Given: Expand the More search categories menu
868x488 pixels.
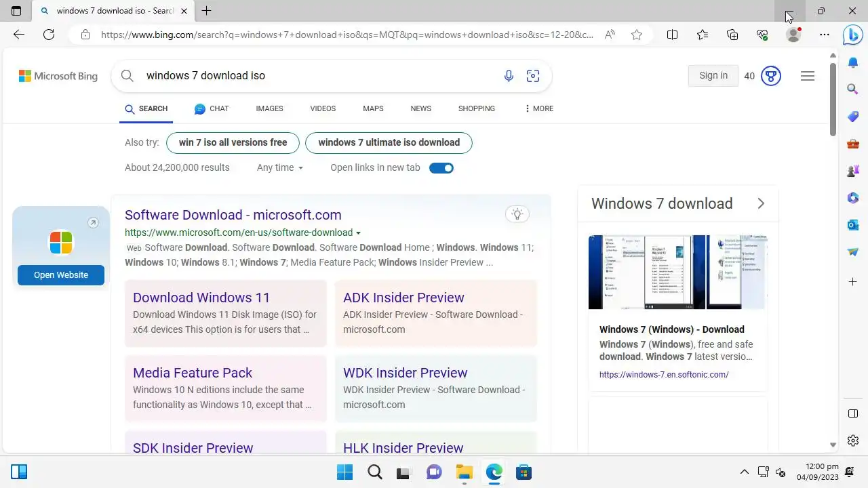Looking at the screenshot, I should pos(539,108).
